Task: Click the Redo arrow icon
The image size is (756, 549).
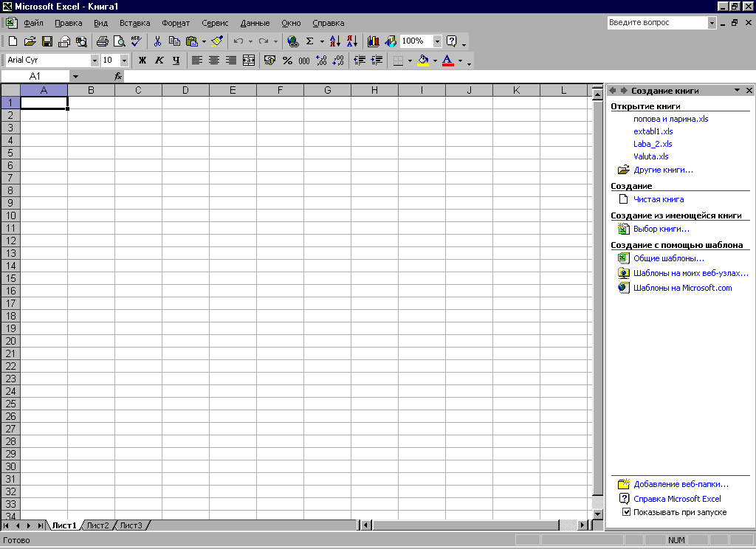Action: (264, 41)
